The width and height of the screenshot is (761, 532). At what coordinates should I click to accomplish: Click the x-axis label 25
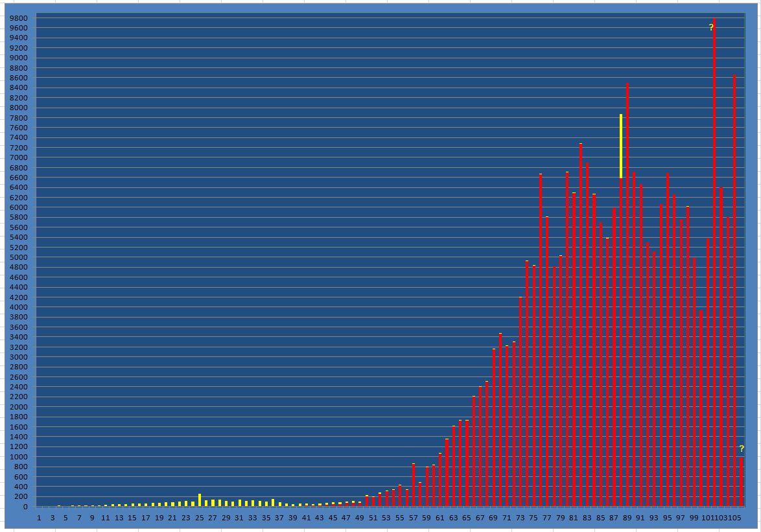pos(199,518)
